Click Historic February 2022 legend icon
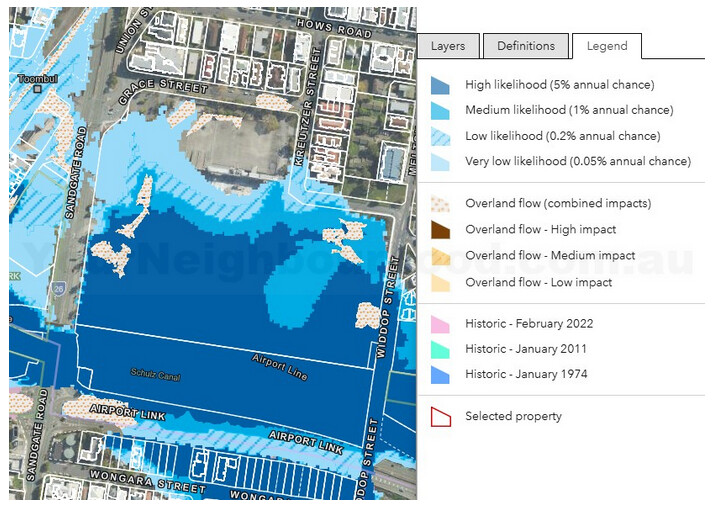The width and height of the screenshot is (713, 506). point(440,324)
